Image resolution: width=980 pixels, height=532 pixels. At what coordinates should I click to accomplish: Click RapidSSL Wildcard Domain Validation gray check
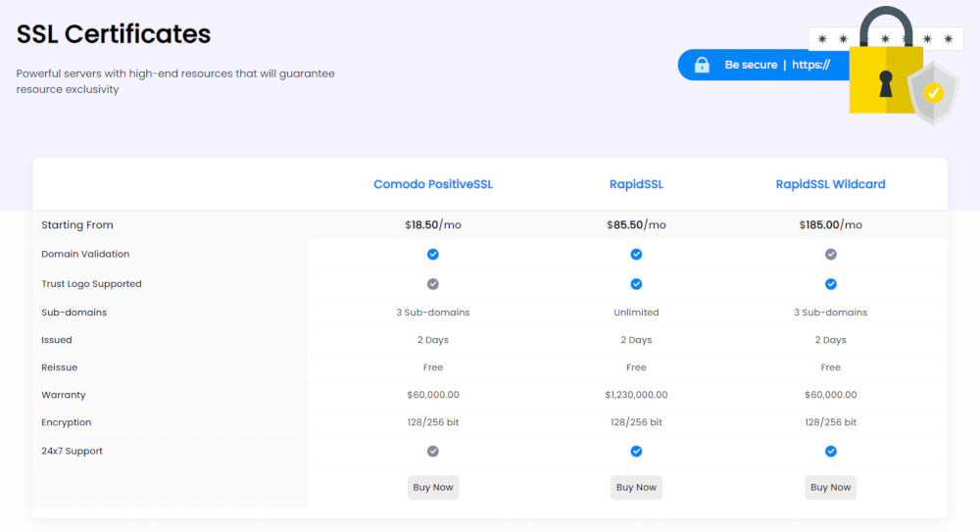pos(831,255)
